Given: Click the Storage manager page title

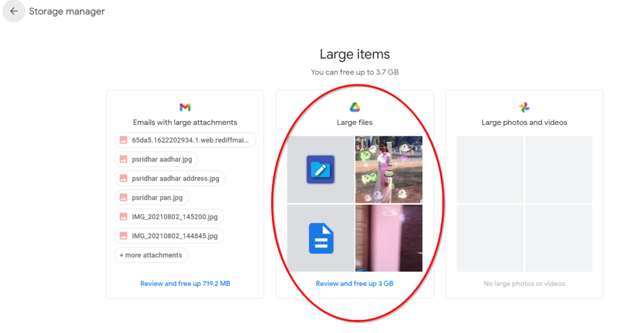Looking at the screenshot, I should click(67, 11).
